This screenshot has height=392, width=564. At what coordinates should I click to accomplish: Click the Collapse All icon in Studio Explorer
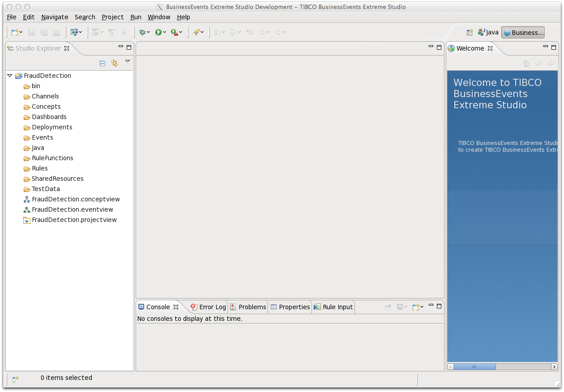(x=103, y=63)
